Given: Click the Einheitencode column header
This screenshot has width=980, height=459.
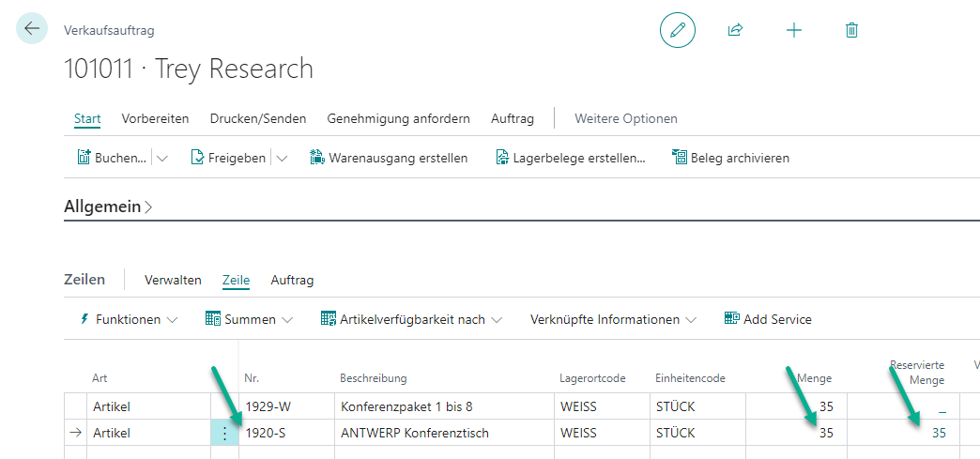Looking at the screenshot, I should coord(690,378).
